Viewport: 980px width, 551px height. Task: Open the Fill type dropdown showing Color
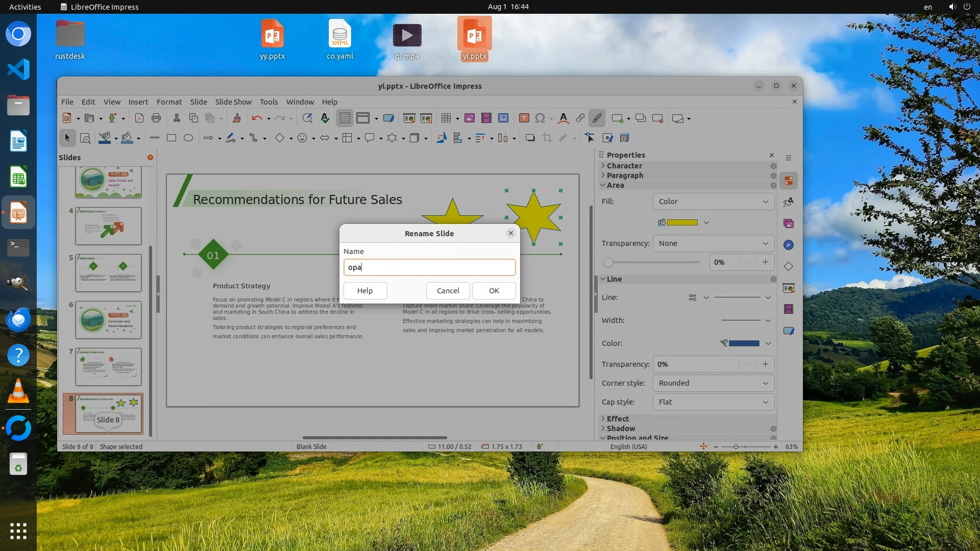point(713,202)
